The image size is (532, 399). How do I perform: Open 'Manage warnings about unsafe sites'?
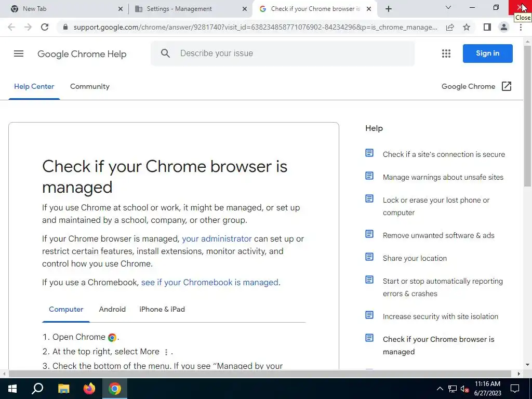coord(443,177)
